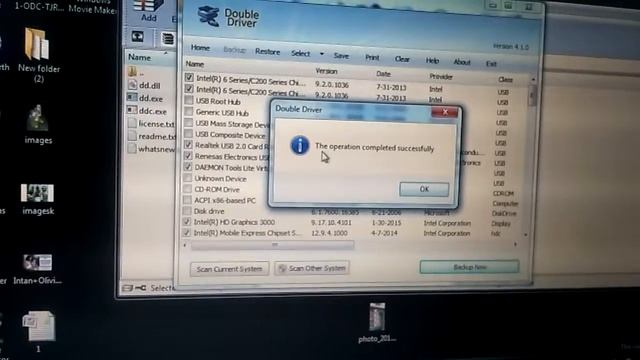Check the Generic USB Hub checkbox

pos(189,111)
